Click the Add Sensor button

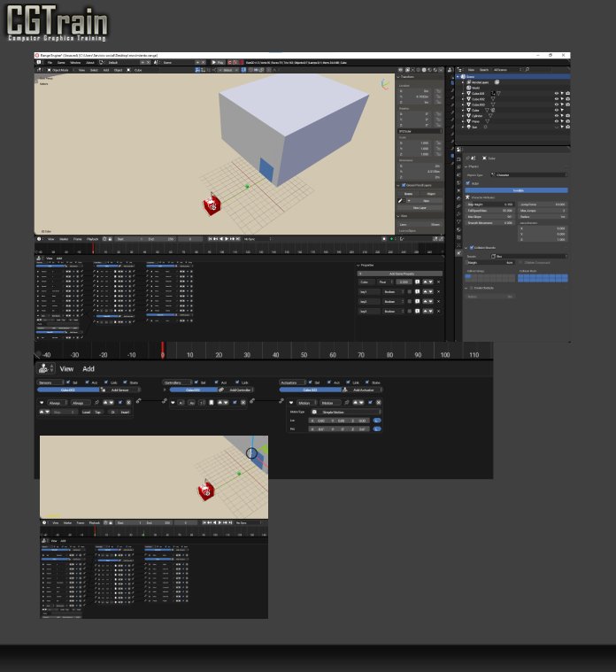click(x=119, y=390)
